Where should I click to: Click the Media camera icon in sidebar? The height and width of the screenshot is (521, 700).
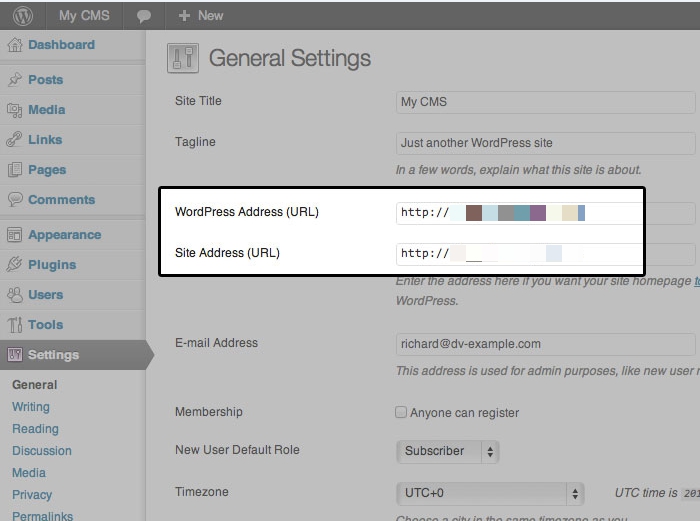point(15,110)
